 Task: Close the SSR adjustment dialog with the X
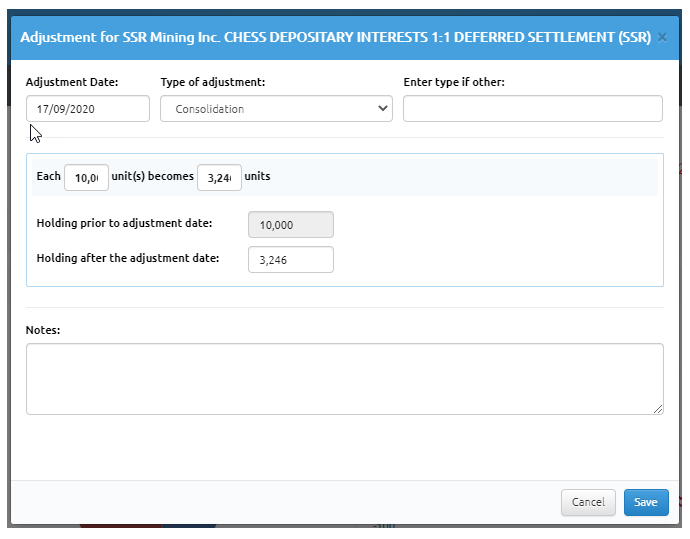(x=662, y=38)
